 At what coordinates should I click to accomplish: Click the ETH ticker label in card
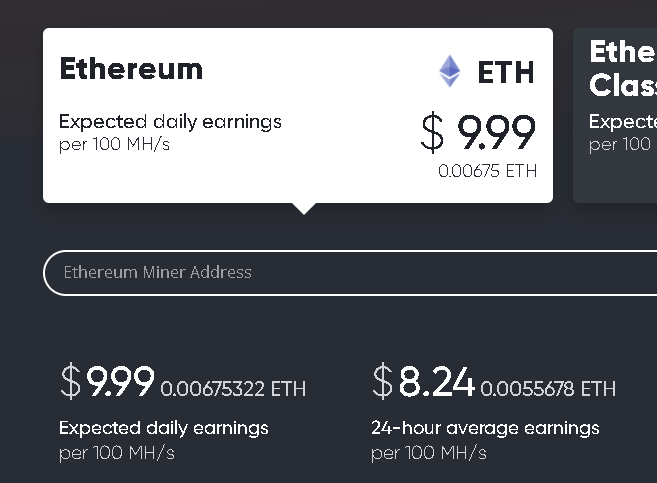coord(506,72)
